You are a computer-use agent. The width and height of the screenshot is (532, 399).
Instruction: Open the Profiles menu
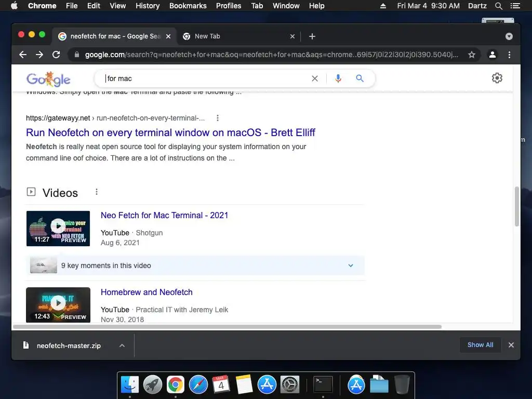click(229, 6)
